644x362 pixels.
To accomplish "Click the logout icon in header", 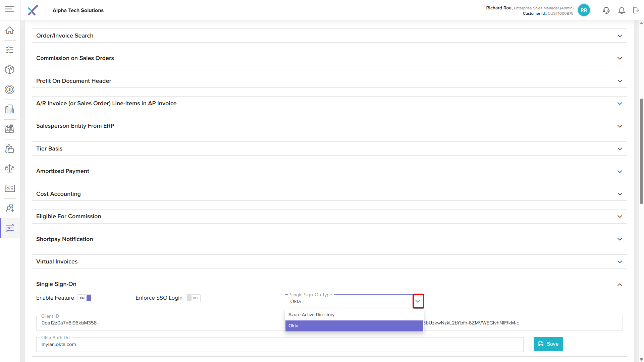I will 636,10.
